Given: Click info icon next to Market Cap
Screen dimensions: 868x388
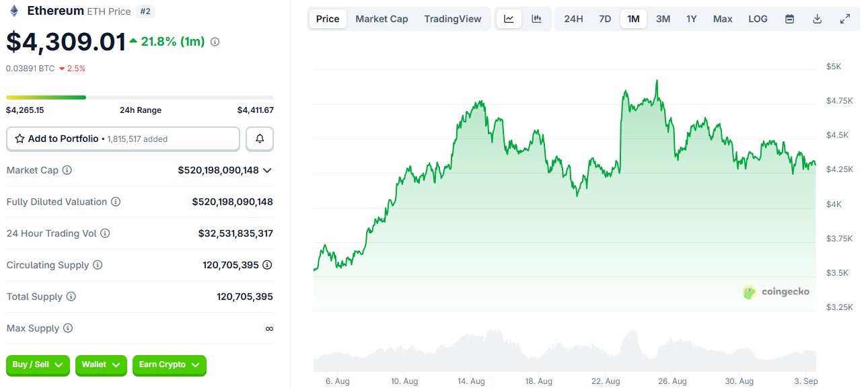Looking at the screenshot, I should (x=67, y=170).
